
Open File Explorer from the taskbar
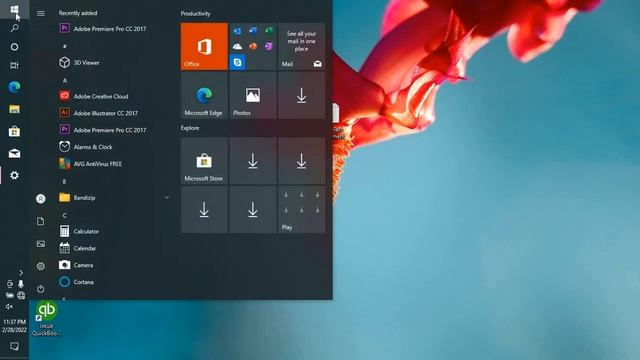14,109
